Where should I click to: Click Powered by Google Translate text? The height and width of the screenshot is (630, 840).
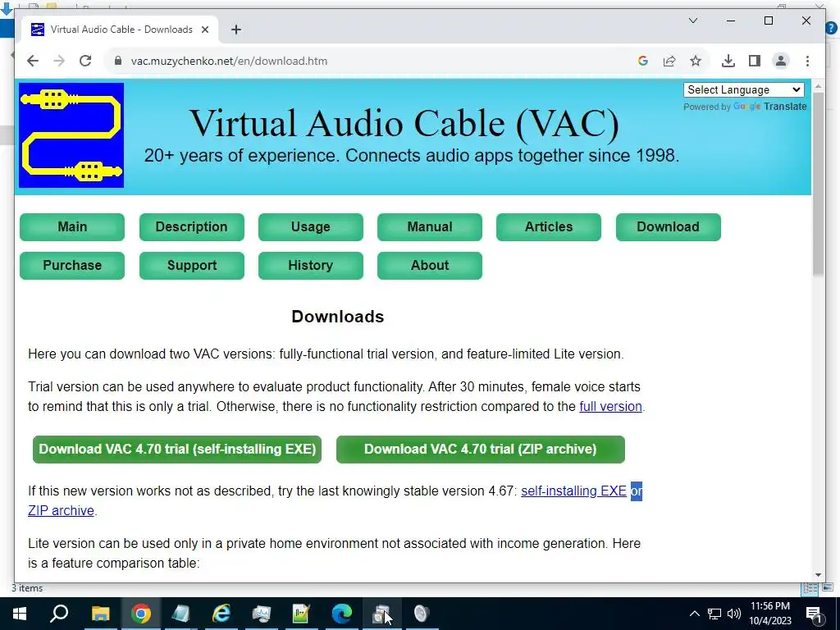tap(745, 107)
